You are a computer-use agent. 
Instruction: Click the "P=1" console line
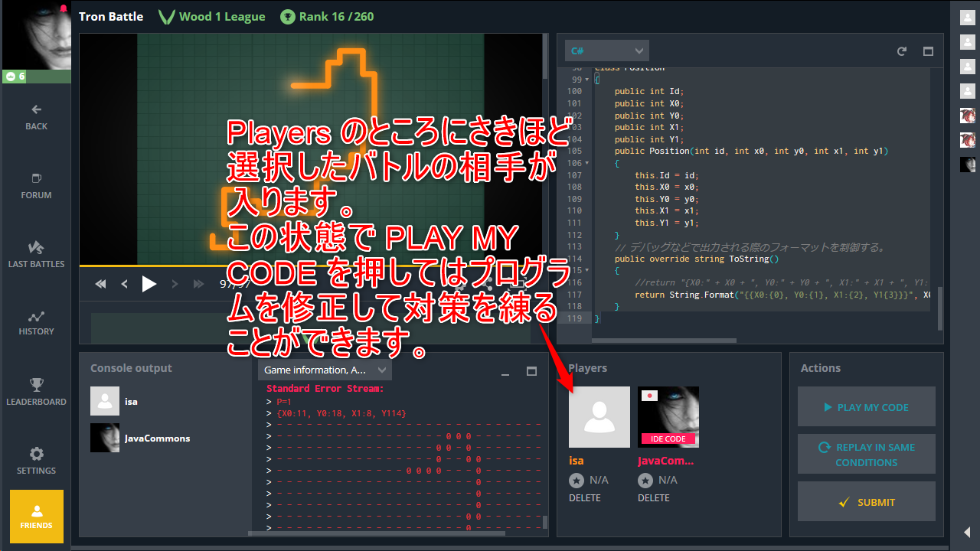coord(284,401)
